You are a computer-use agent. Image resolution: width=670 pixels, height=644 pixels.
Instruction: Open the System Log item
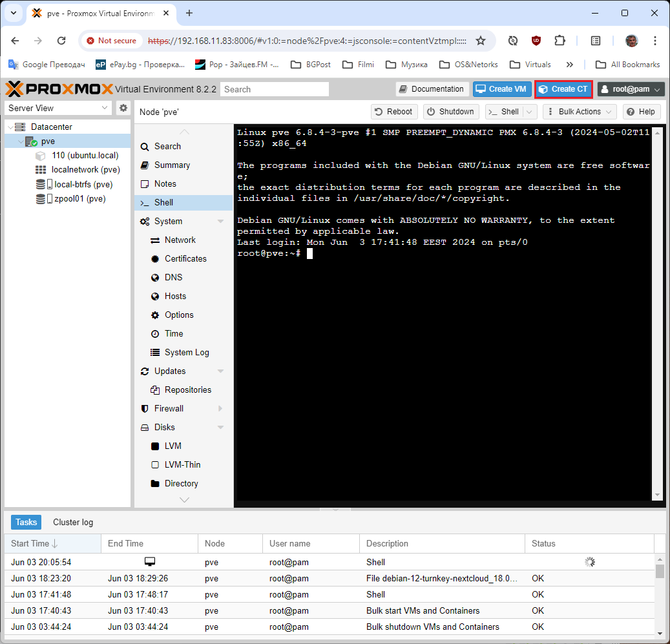coord(183,352)
